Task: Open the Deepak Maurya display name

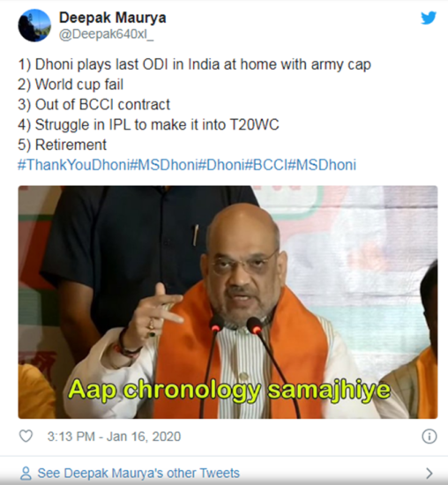Action: pyautogui.click(x=113, y=18)
